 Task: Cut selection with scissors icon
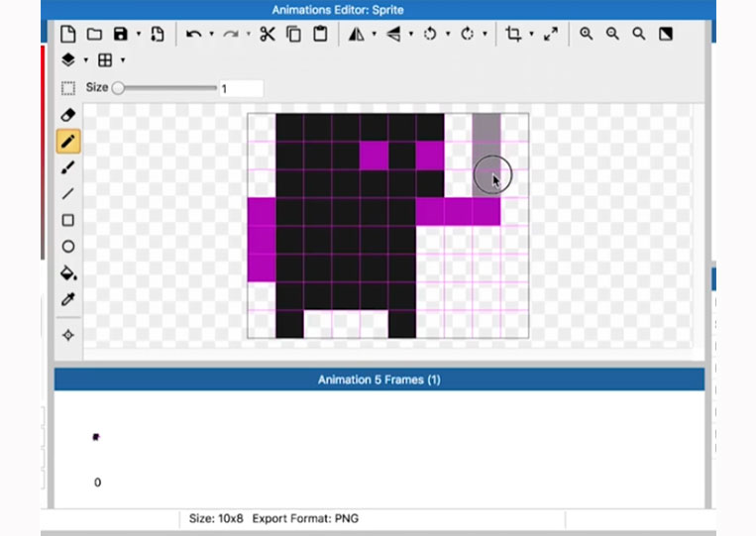(x=268, y=34)
